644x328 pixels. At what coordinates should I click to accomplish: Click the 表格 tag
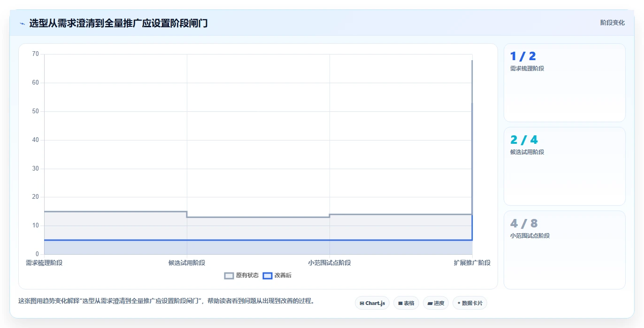coord(406,303)
